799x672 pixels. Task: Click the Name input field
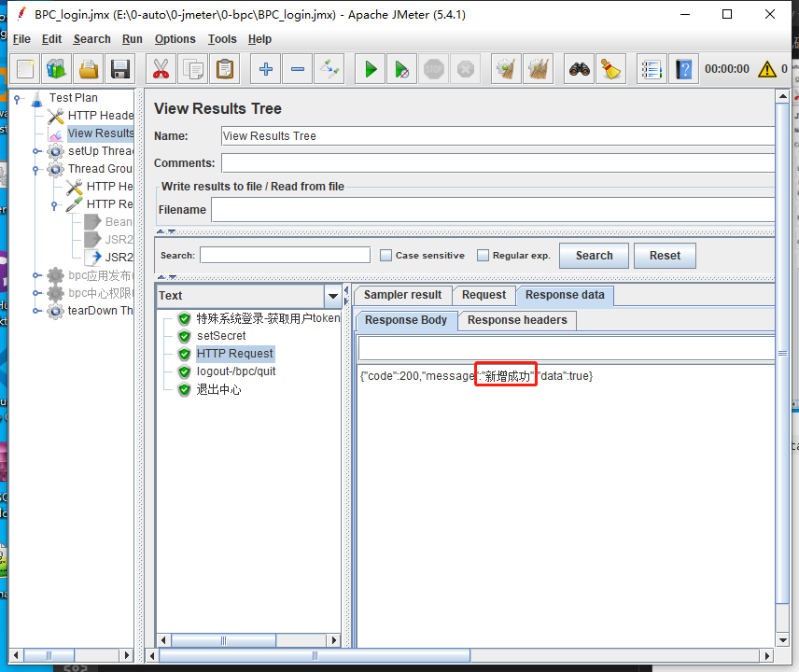pos(498,136)
